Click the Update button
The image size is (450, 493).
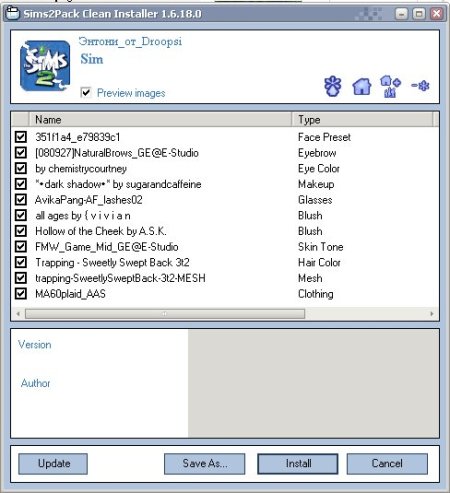pyautogui.click(x=53, y=463)
